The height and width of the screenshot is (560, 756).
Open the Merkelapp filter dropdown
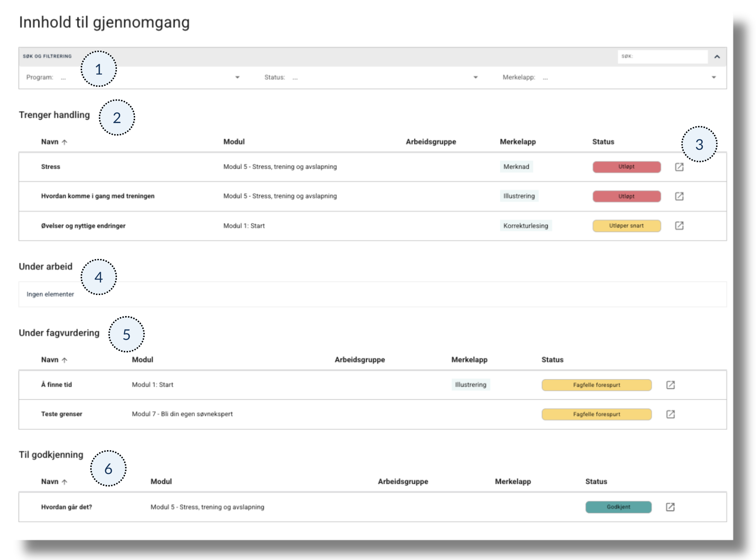click(x=713, y=77)
